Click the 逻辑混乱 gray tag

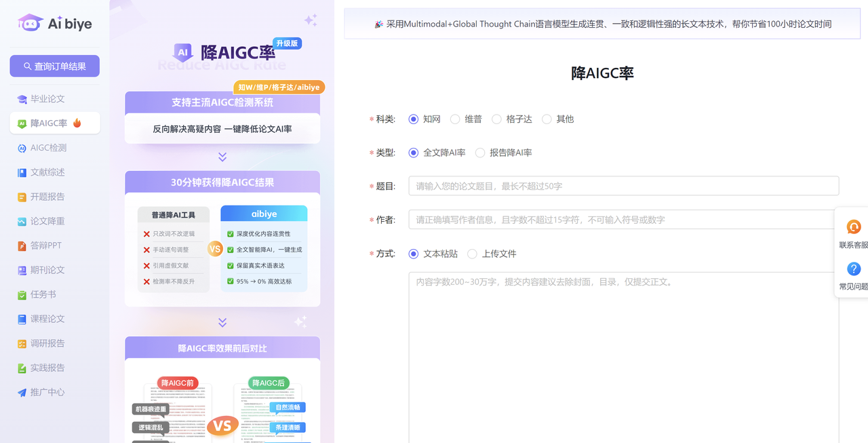pyautogui.click(x=151, y=427)
